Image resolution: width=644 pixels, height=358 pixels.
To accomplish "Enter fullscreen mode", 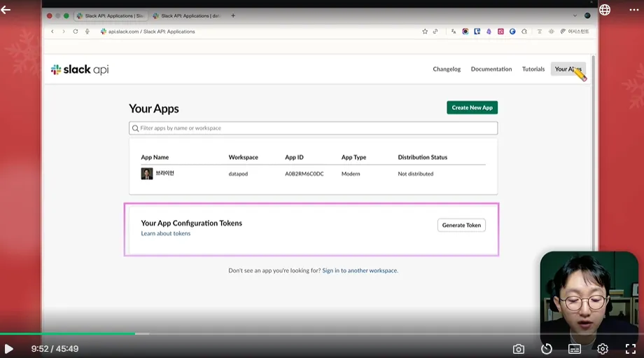I will [x=631, y=349].
